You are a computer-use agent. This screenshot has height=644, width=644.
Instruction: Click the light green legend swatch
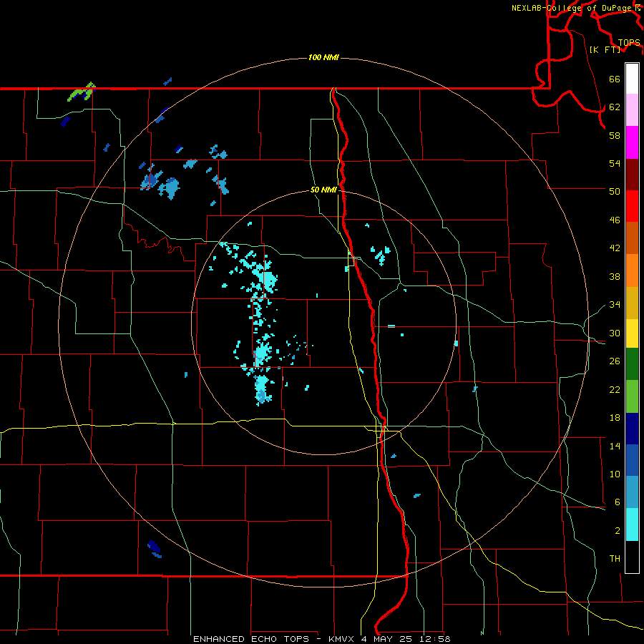point(632,396)
